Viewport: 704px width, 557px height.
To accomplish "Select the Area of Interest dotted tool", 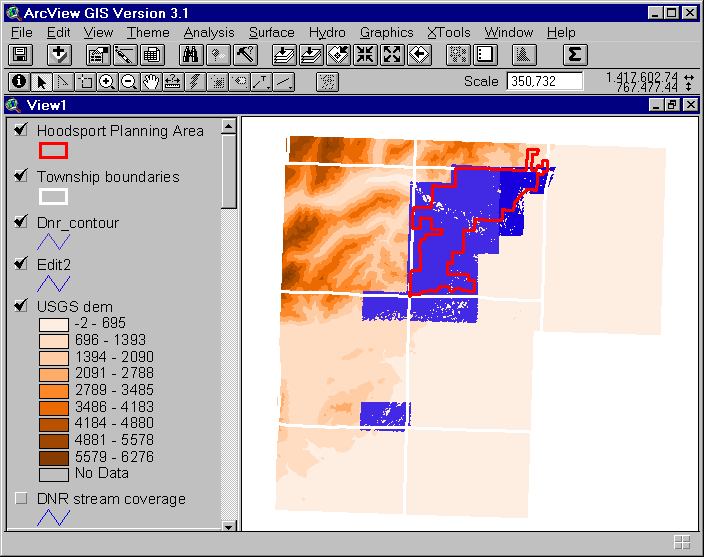I will [x=217, y=82].
